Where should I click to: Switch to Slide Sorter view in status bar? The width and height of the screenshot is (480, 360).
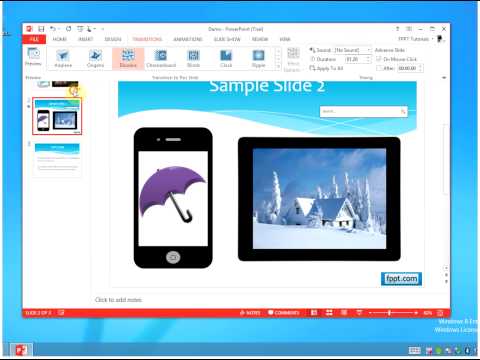329,313
